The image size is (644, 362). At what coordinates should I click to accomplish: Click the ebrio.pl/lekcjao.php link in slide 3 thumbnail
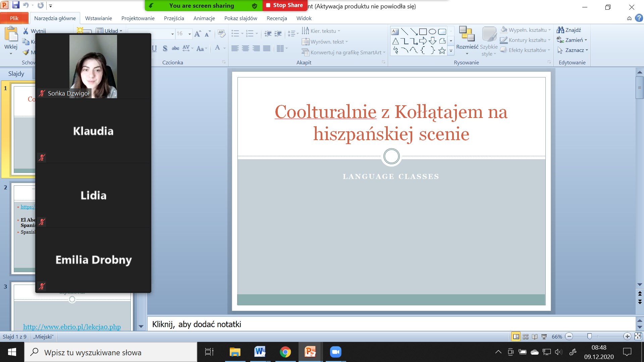(x=72, y=326)
